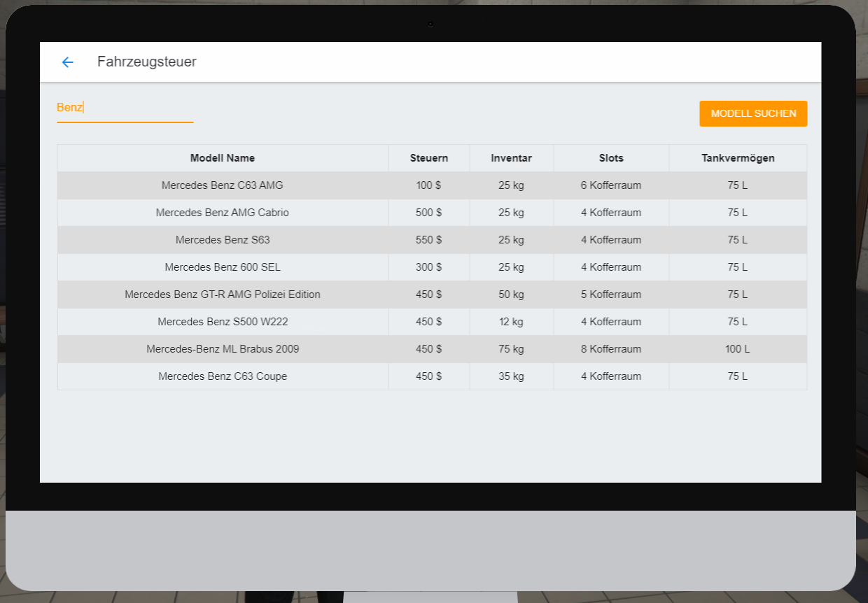Select the Fahrzeugsteuer page title
The image size is (868, 603).
tap(147, 62)
